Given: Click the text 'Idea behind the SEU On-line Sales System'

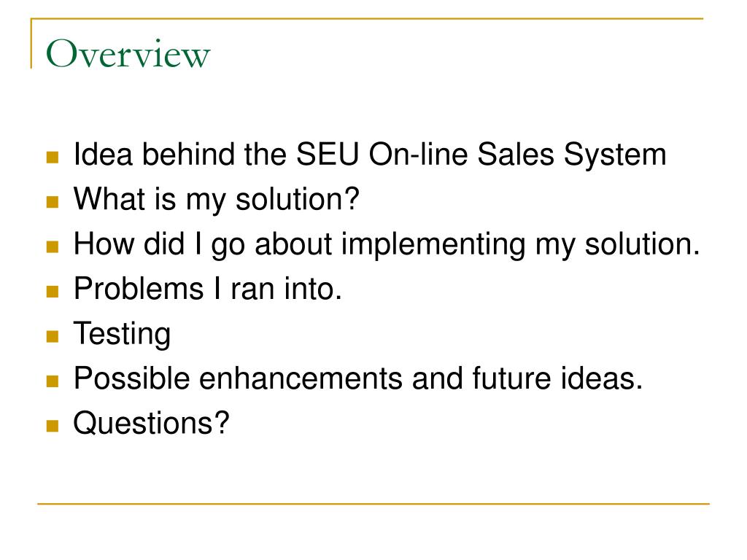Looking at the screenshot, I should pyautogui.click(x=370, y=155).
